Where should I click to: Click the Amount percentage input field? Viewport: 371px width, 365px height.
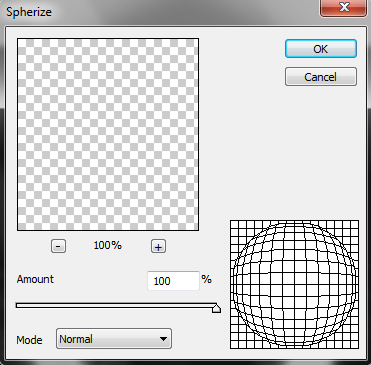(173, 281)
